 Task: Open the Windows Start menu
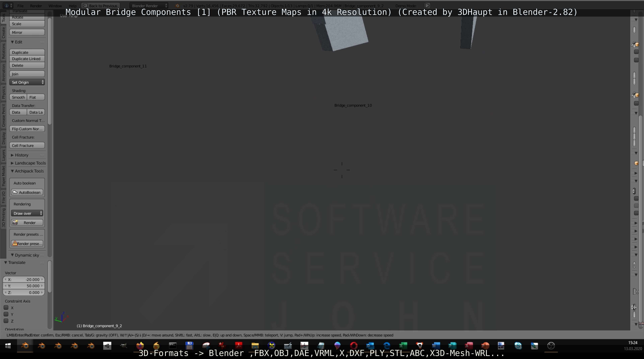click(8, 346)
